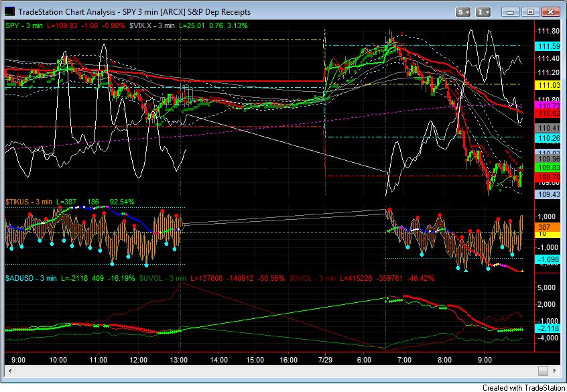Viewport: 567px width, 392px height.
Task: Click the ADUSD percent '-16.19%'
Action: point(121,278)
